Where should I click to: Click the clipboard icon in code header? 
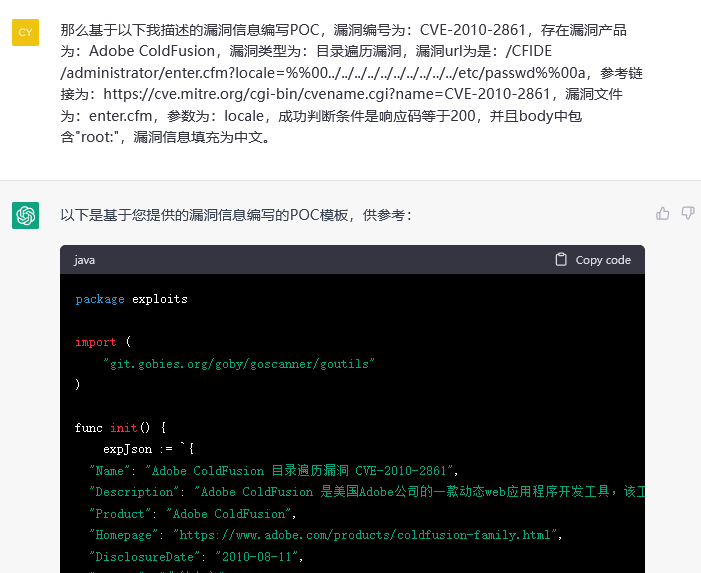pos(561,260)
